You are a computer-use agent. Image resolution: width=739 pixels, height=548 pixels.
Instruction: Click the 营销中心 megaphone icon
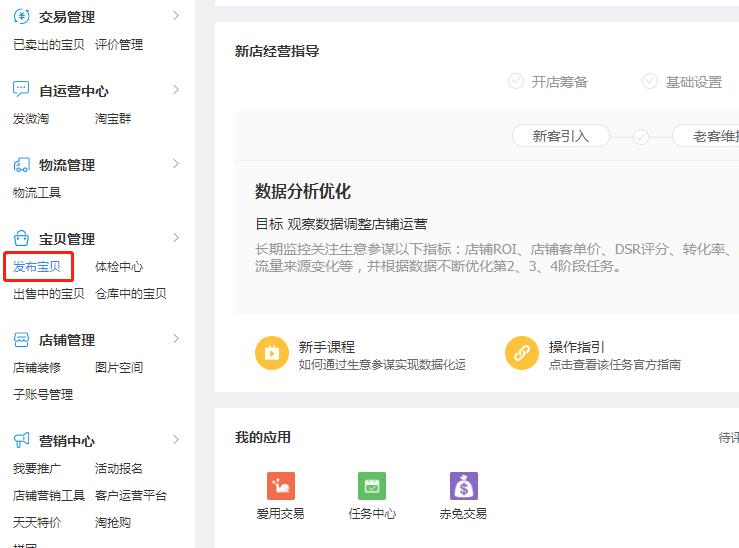21,440
